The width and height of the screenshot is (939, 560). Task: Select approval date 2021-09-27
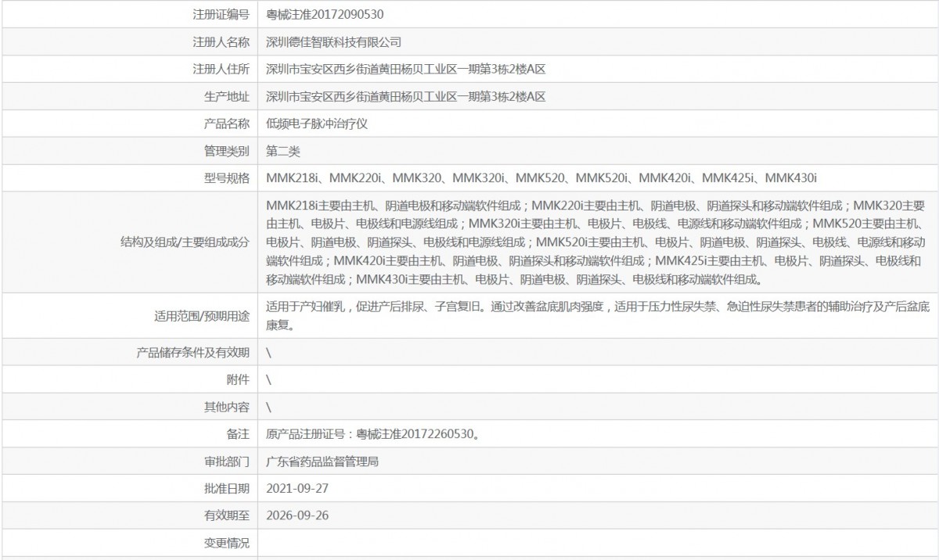[x=296, y=489]
